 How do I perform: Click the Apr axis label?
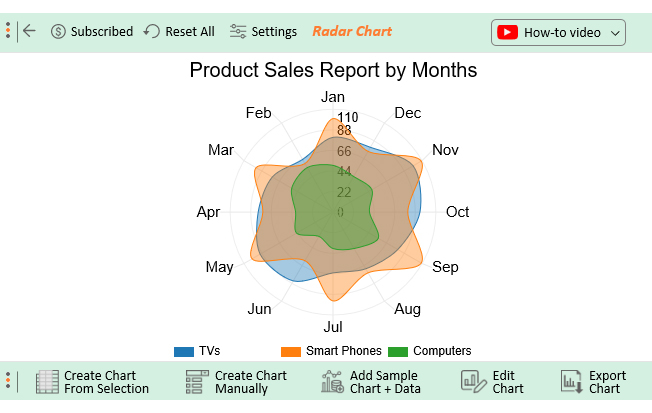tap(208, 212)
